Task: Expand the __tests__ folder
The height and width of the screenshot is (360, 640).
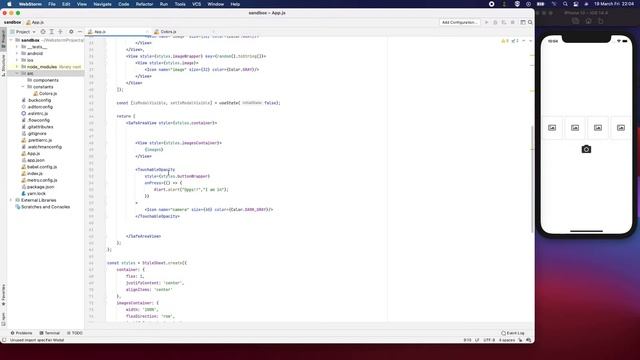Action: pos(17,47)
